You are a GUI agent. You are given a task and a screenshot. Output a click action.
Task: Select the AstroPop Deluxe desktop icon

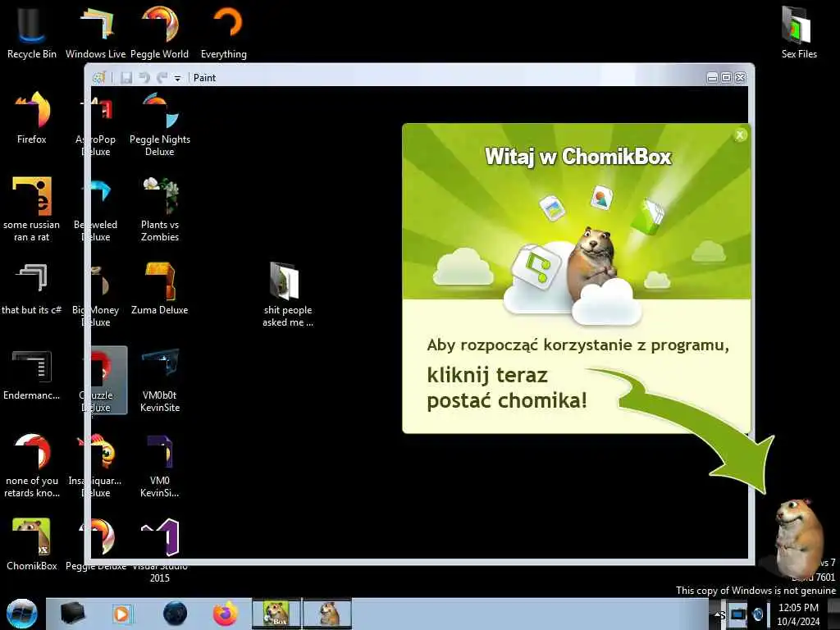coord(97,125)
